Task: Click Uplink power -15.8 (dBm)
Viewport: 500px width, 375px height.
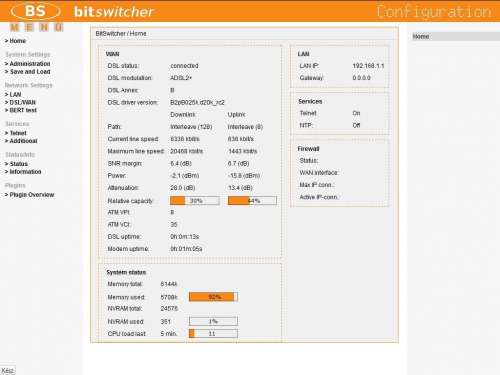Action: (x=244, y=176)
